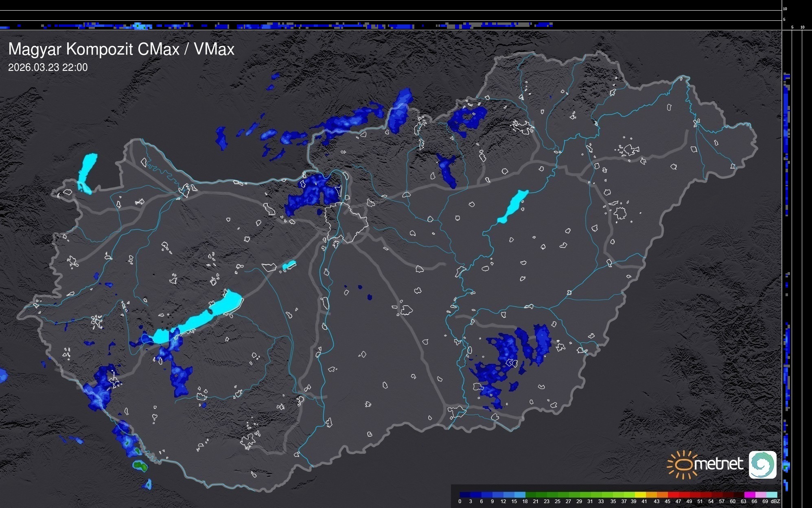Choose the light blue 15 dBZ swatch

tap(520, 495)
